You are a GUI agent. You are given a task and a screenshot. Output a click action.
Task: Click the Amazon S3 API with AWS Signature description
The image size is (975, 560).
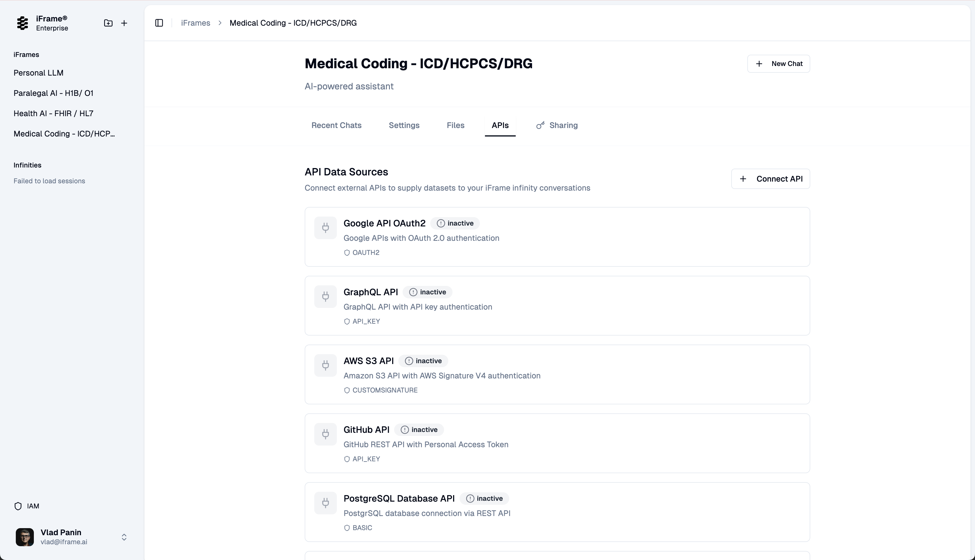442,376
